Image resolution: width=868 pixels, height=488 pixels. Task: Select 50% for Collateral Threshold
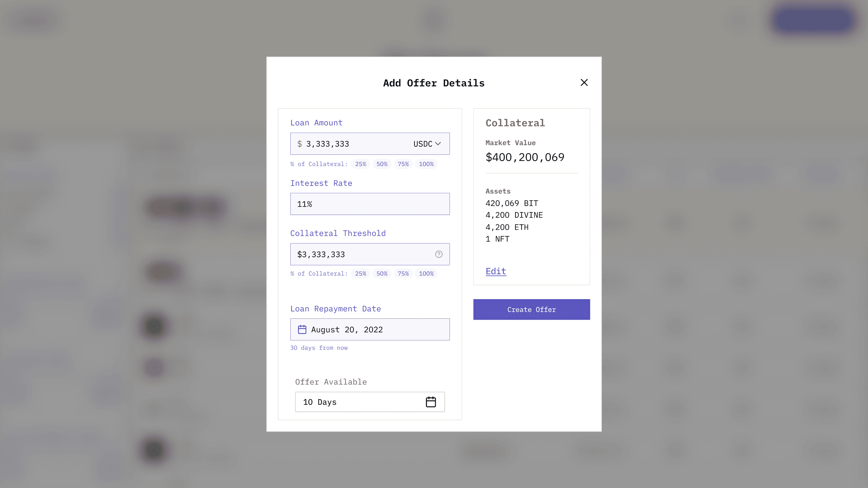click(382, 274)
